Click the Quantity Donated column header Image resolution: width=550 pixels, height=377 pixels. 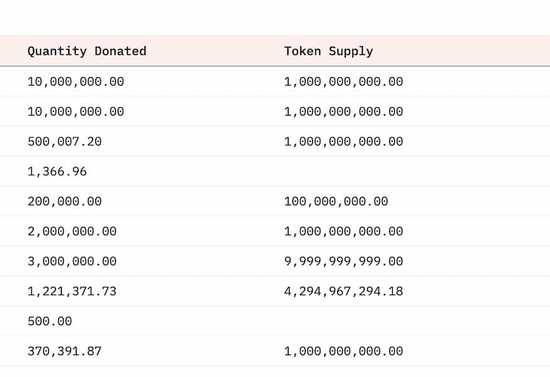coord(87,51)
